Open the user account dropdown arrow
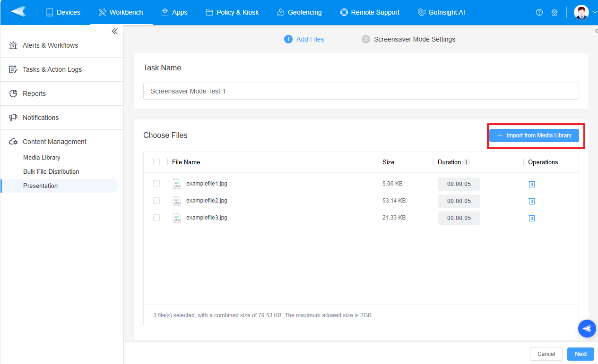 click(x=595, y=12)
